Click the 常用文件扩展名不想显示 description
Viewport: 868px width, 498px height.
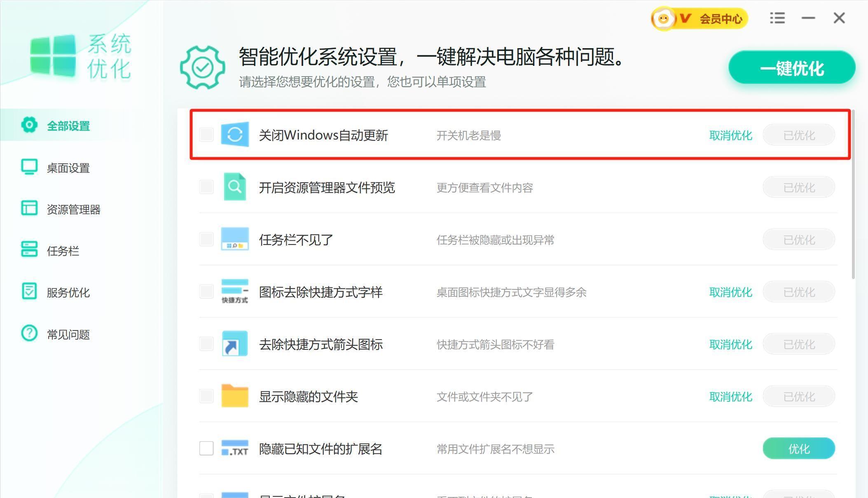495,449
